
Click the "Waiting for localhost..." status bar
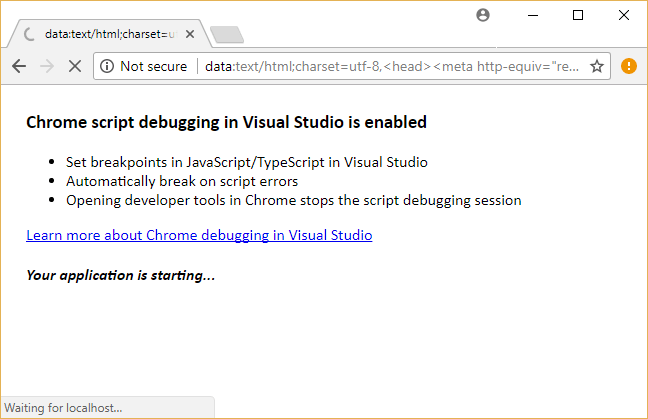[64, 408]
